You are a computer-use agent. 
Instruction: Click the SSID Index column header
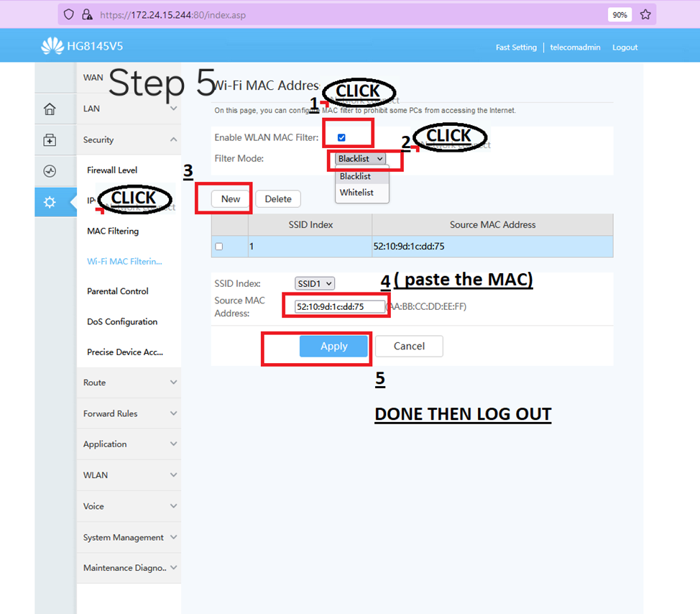pyautogui.click(x=310, y=224)
